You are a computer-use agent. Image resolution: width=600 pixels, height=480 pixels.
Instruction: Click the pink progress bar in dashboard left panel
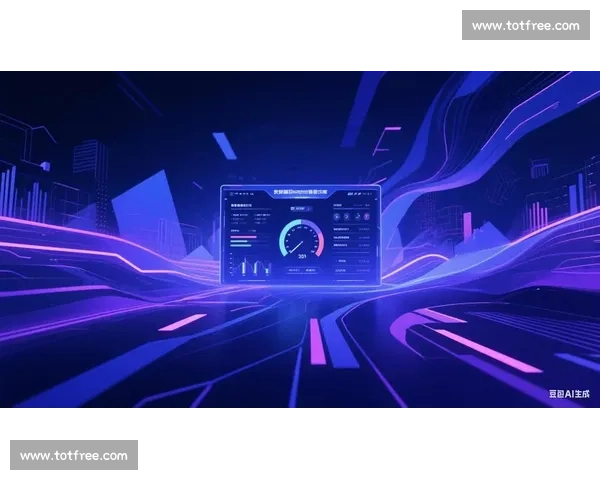(243, 238)
